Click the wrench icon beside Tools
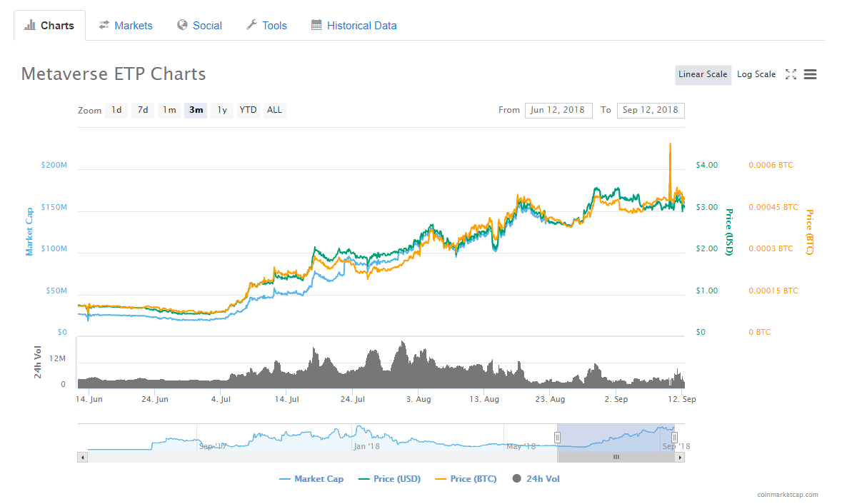This screenshot has height=504, width=842. point(251,25)
